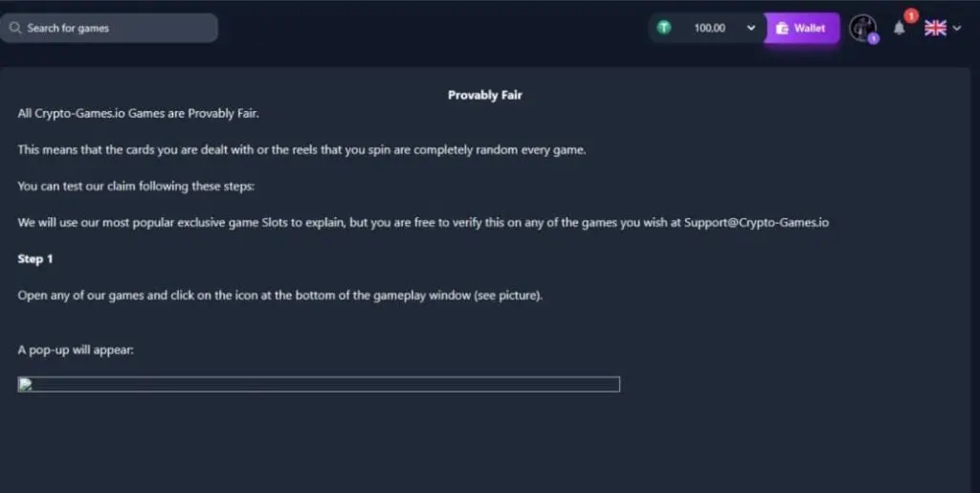
Task: Click the Support@Crypto-Games.io email address
Action: 756,222
